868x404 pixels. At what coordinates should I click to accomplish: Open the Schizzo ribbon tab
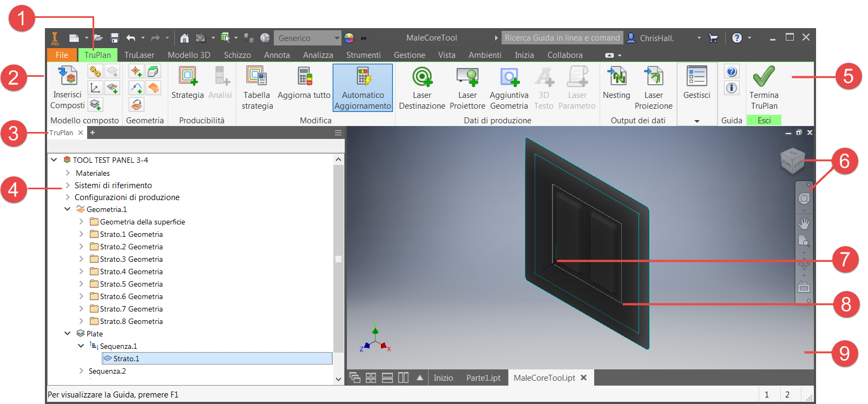(238, 55)
